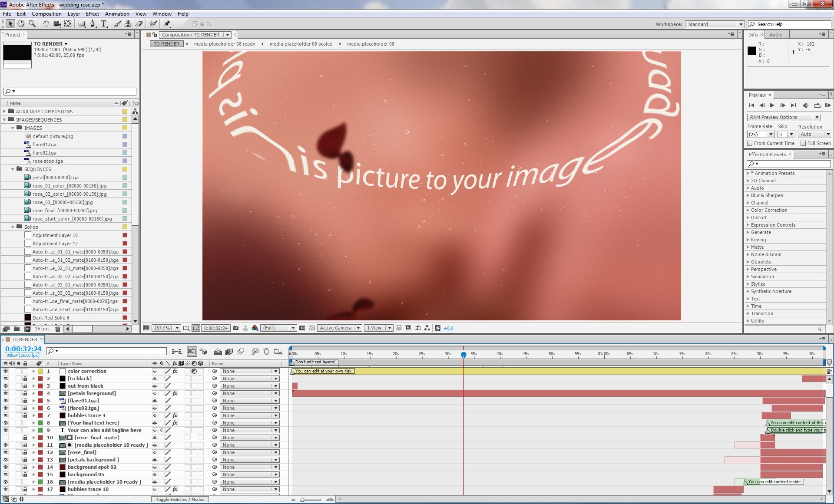Click the Play button in Preview panel
Image resolution: width=834 pixels, height=504 pixels.
(x=772, y=105)
